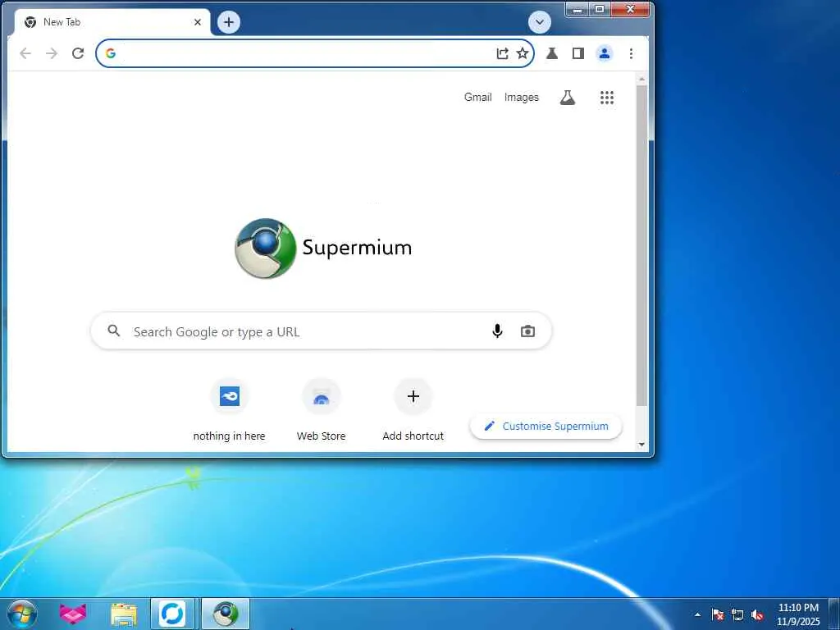Open the Action Center flag icon
Viewport: 840px width, 630px height.
[x=718, y=614]
